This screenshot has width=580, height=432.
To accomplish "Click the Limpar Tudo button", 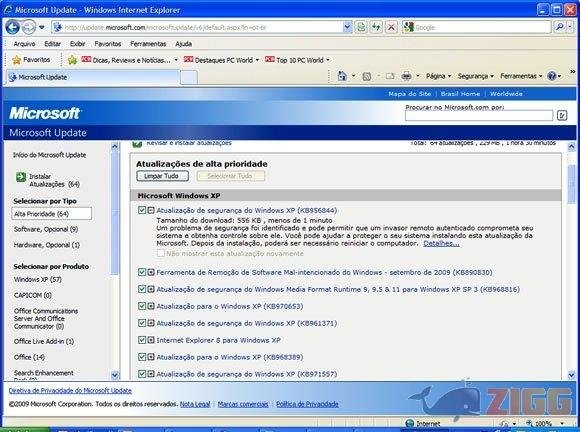I will coord(162,176).
